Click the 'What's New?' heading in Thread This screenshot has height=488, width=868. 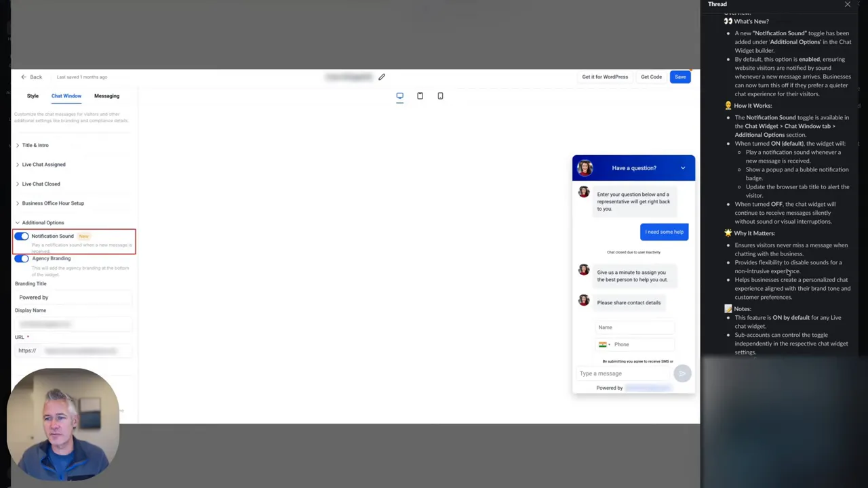click(751, 21)
